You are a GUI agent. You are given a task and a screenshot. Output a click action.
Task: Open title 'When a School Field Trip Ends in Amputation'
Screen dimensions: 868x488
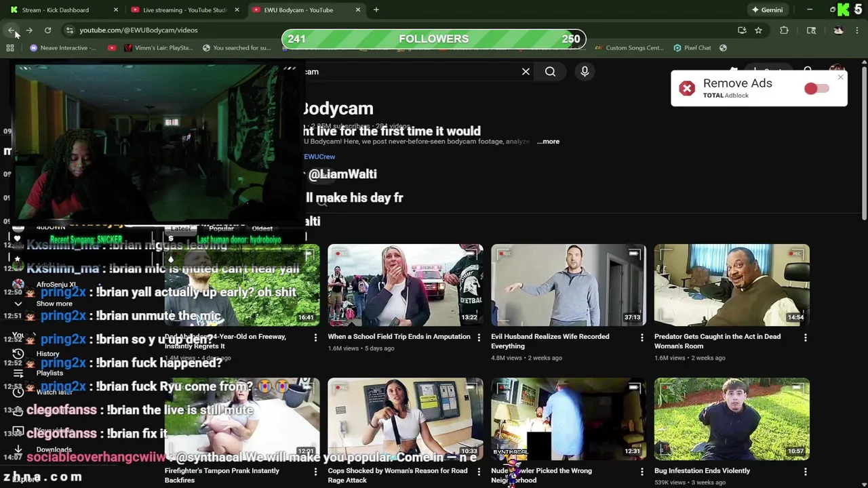point(399,336)
